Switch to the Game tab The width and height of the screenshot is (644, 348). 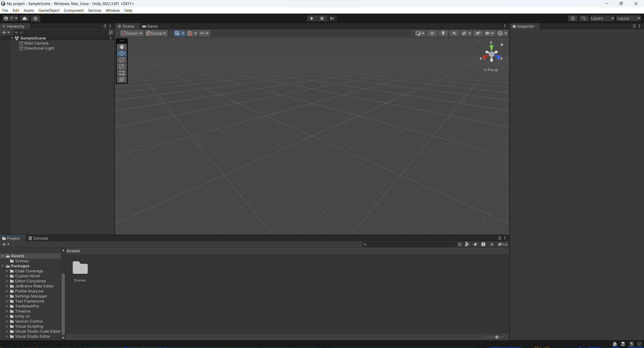152,26
